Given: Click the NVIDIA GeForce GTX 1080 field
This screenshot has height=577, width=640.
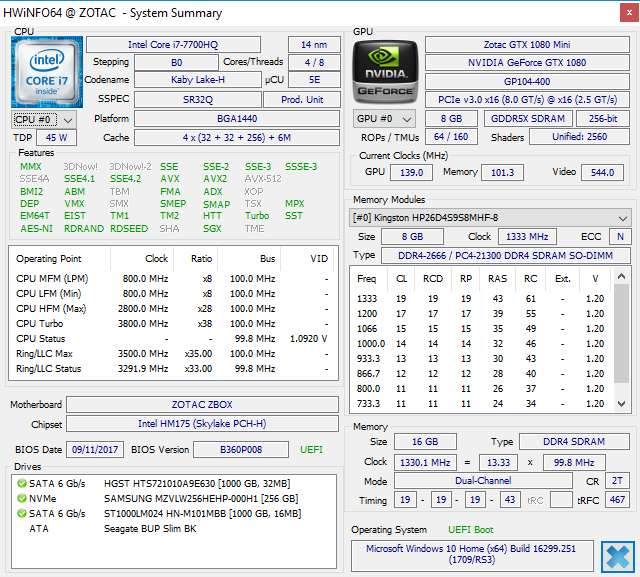Looking at the screenshot, I should pyautogui.click(x=527, y=62).
